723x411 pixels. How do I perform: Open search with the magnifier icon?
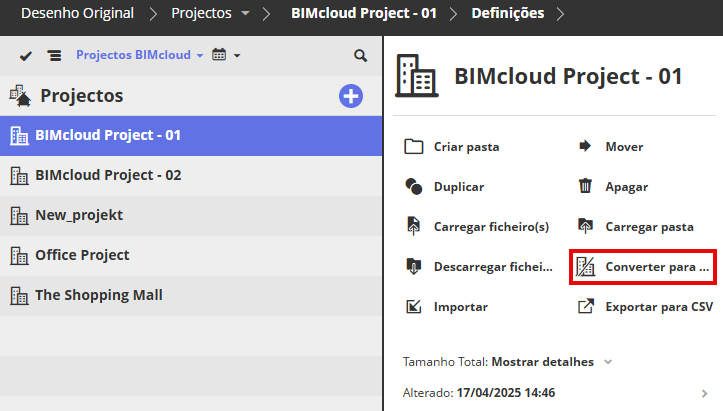tap(361, 55)
